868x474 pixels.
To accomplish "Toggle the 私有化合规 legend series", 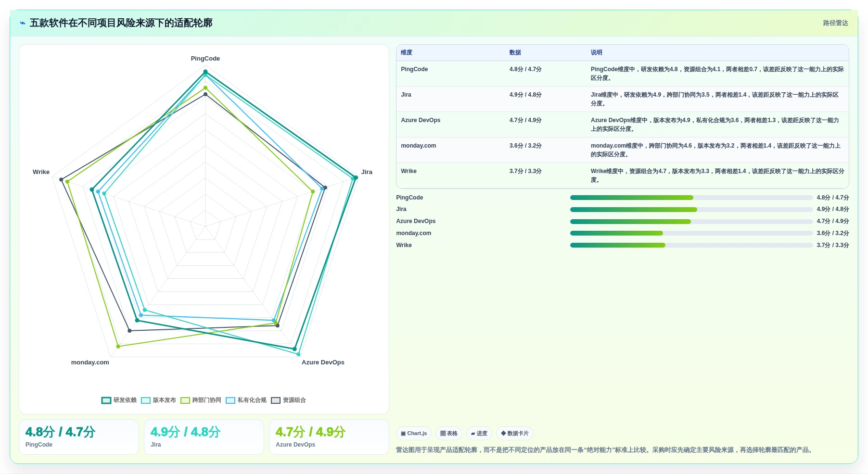I will click(x=246, y=400).
